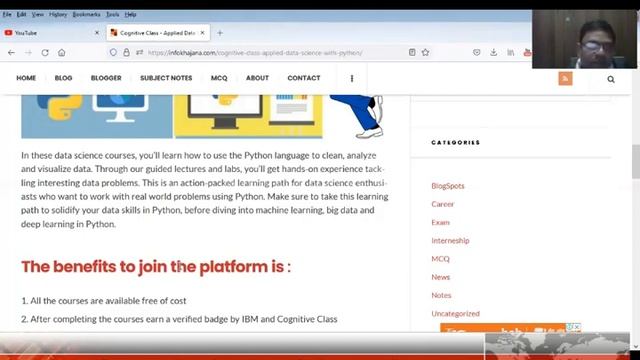The width and height of the screenshot is (640, 360).
Task: Open the History menu
Action: (58, 14)
